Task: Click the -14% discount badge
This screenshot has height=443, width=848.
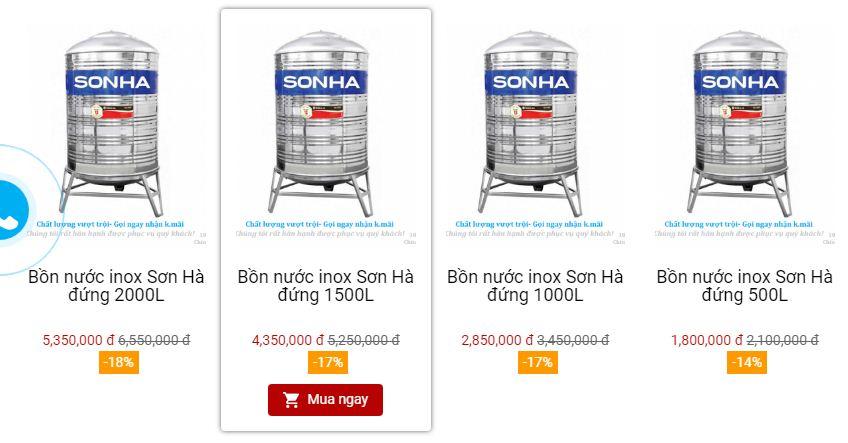Action: pyautogui.click(x=746, y=362)
